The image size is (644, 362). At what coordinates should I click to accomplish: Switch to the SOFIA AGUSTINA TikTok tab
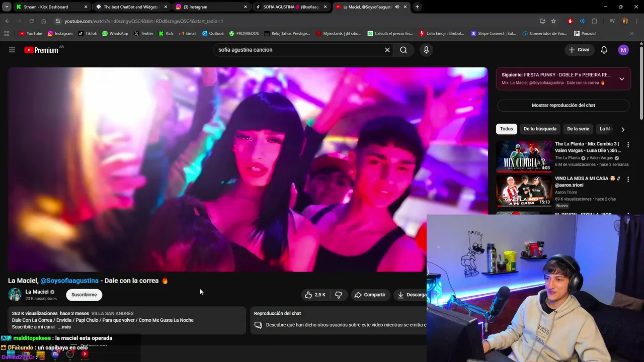pyautogui.click(x=291, y=7)
